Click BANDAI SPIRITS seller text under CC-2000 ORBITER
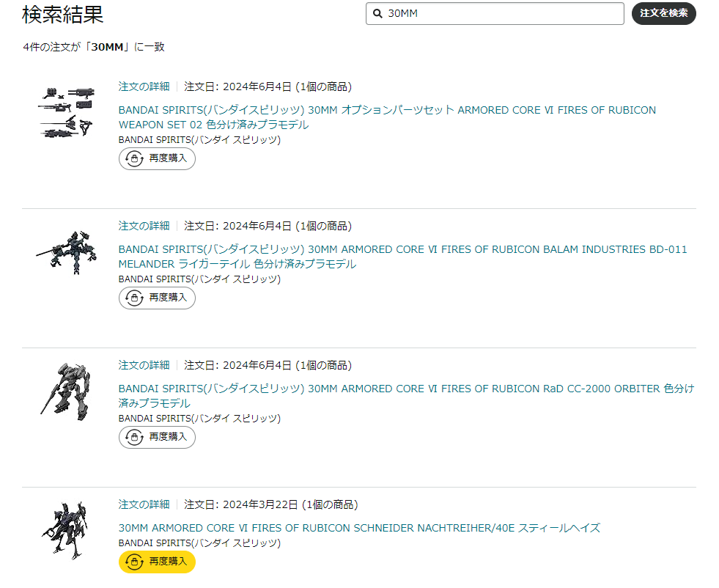 pos(199,419)
